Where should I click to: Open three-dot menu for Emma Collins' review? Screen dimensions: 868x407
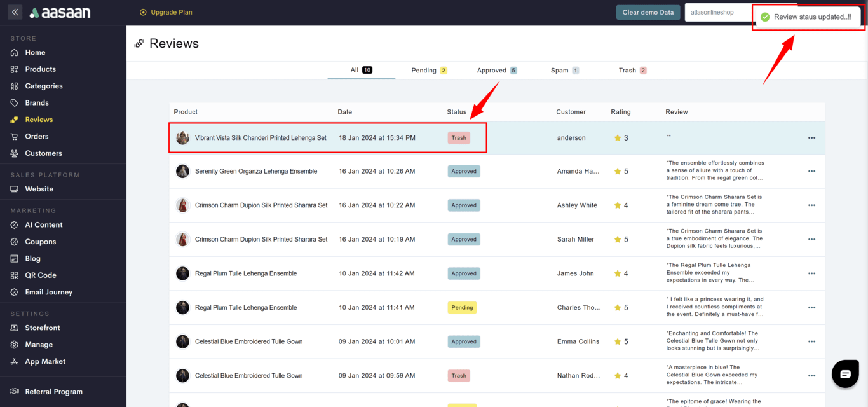tap(811, 341)
